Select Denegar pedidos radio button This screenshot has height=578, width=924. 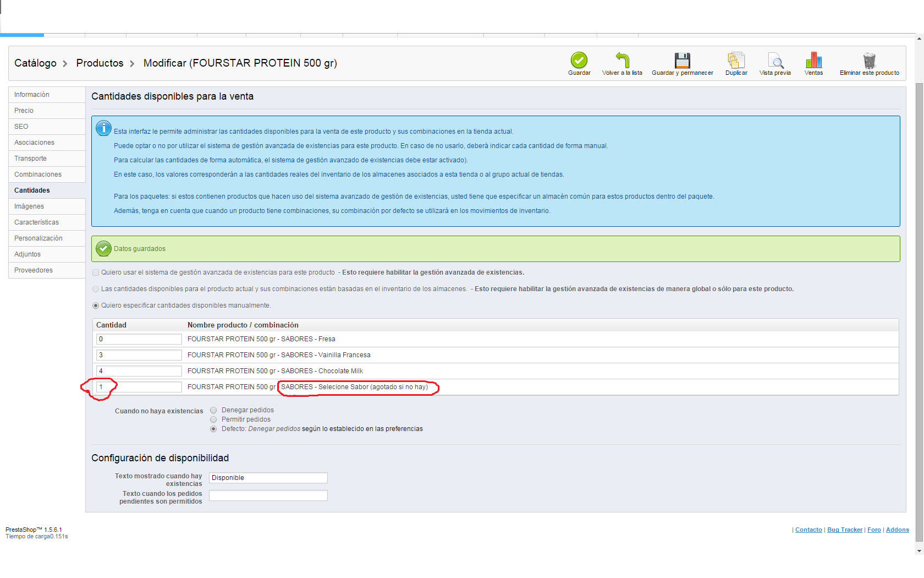(x=213, y=410)
